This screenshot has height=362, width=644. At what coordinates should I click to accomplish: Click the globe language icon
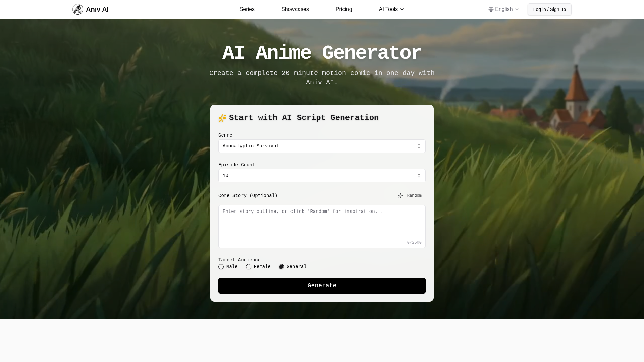point(491,9)
